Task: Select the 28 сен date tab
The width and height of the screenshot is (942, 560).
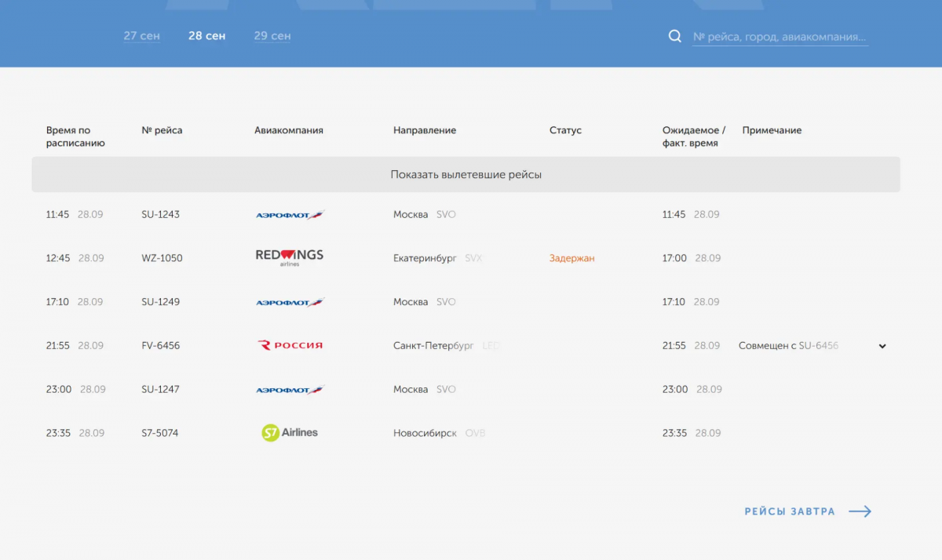Action: coord(206,36)
